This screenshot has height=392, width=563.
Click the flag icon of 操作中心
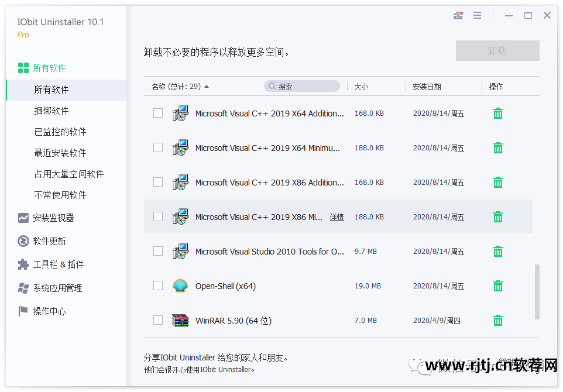[x=23, y=311]
